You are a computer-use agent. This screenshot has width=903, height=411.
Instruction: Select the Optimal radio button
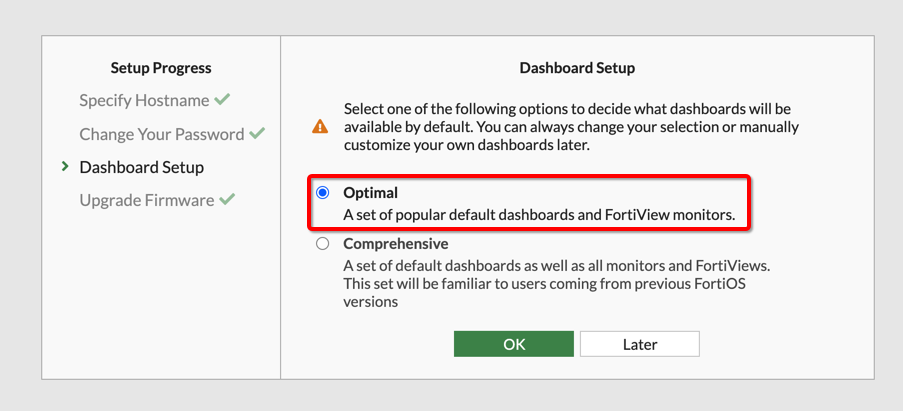[x=322, y=193]
